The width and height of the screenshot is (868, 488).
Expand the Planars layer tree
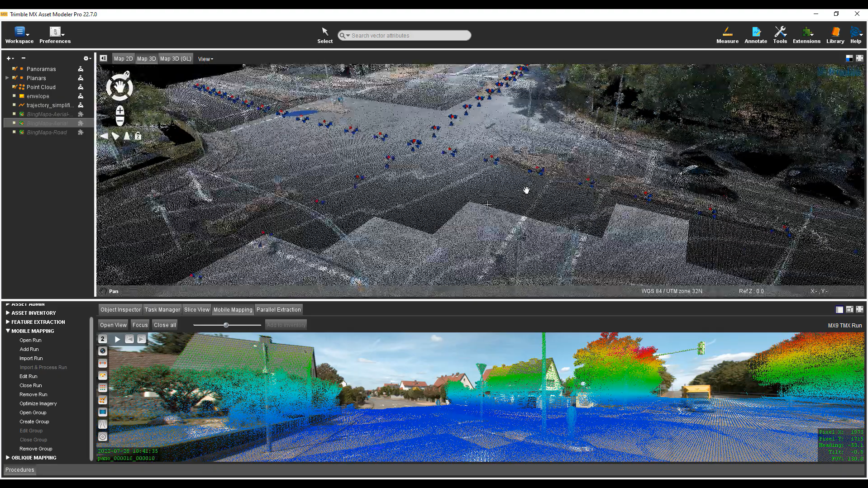point(7,78)
